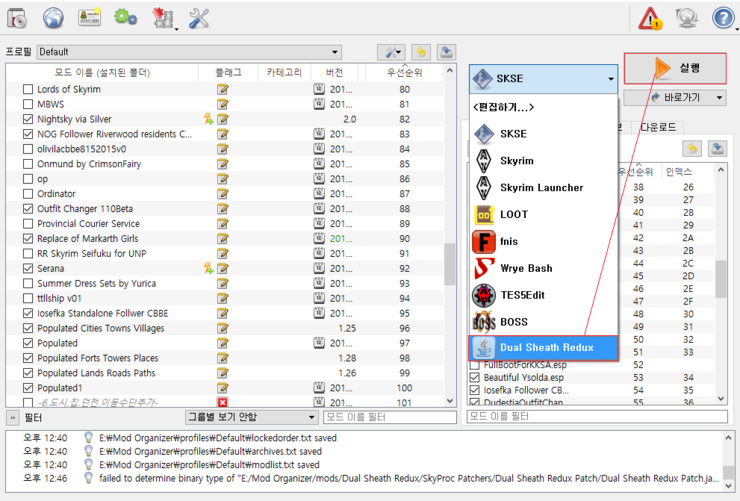Open the profiles ID card icon
This screenshot has width=740, height=501.
pyautogui.click(x=89, y=17)
